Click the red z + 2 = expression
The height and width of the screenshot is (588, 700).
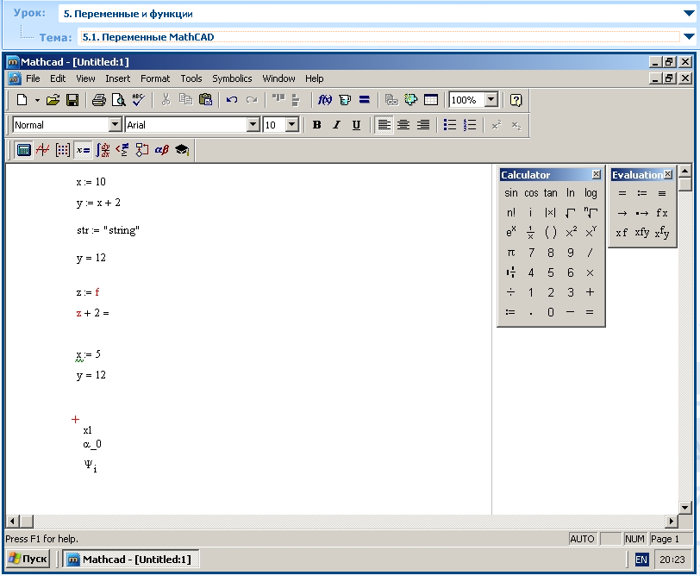92,313
